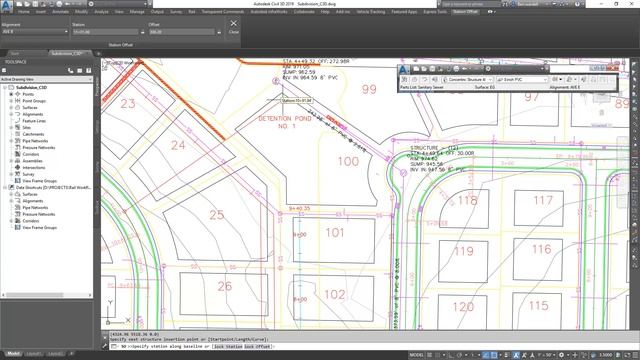Click the Save icon in Quick Access toolbar
This screenshot has height=360, width=640.
(35, 4)
